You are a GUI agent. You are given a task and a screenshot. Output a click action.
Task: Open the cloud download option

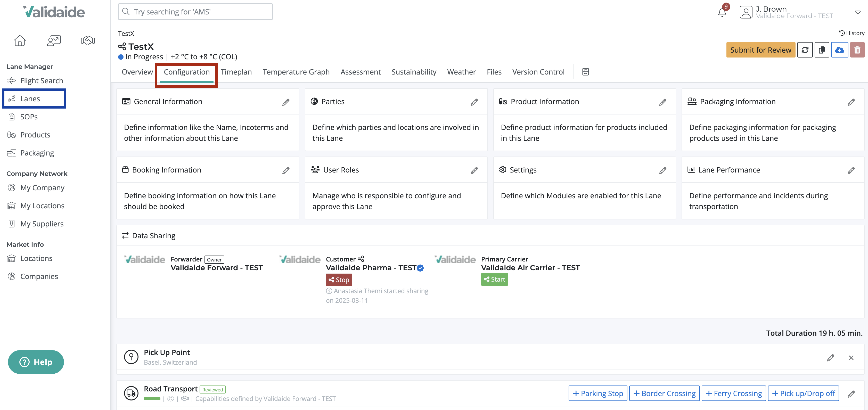(x=840, y=50)
